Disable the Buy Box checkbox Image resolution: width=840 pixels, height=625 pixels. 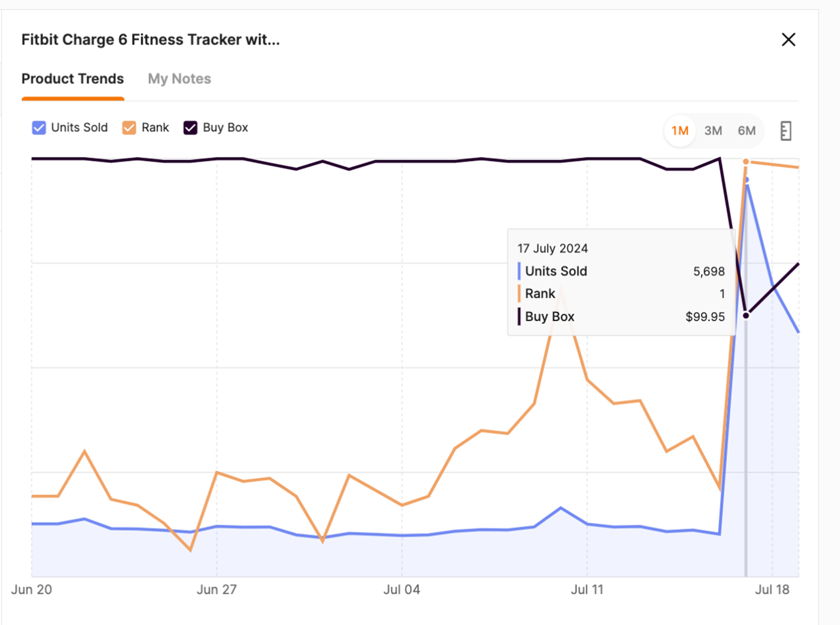pyautogui.click(x=191, y=128)
